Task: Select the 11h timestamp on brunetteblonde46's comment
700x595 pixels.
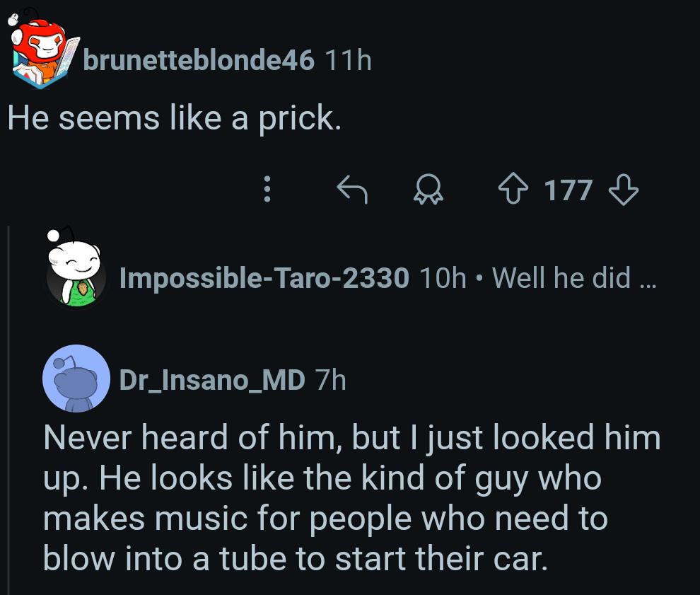Action: coord(346,60)
